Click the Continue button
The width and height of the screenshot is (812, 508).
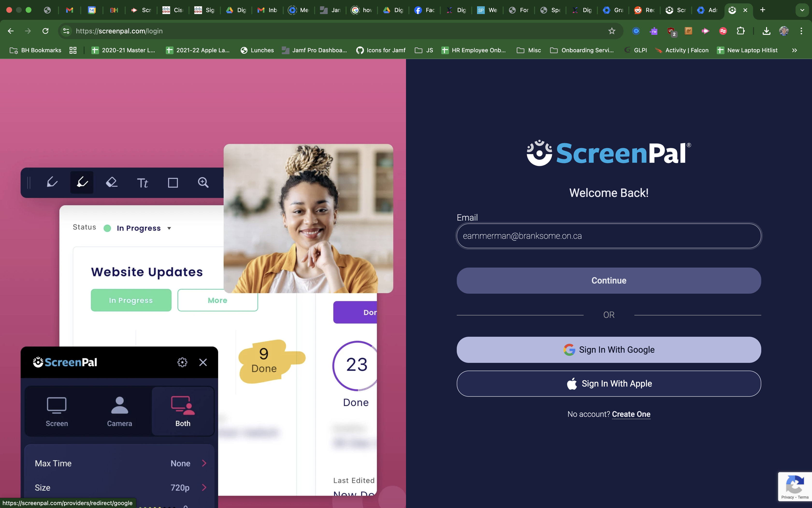click(x=609, y=281)
